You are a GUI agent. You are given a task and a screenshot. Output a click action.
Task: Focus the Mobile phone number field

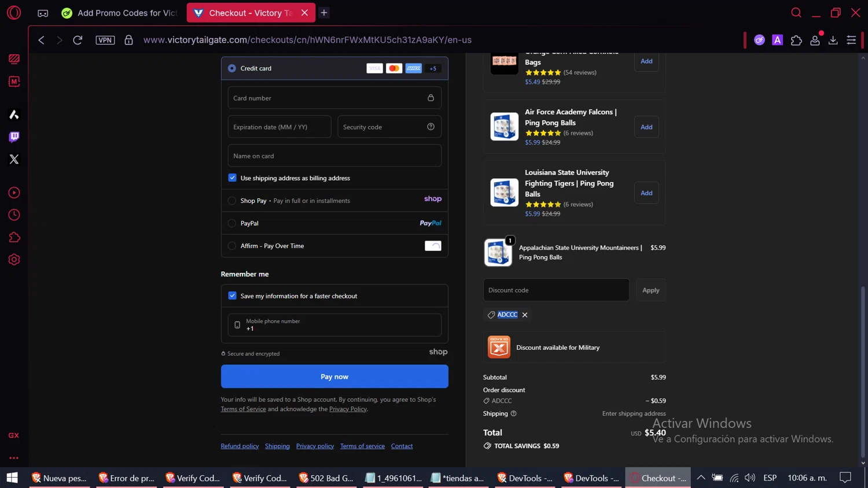point(334,325)
